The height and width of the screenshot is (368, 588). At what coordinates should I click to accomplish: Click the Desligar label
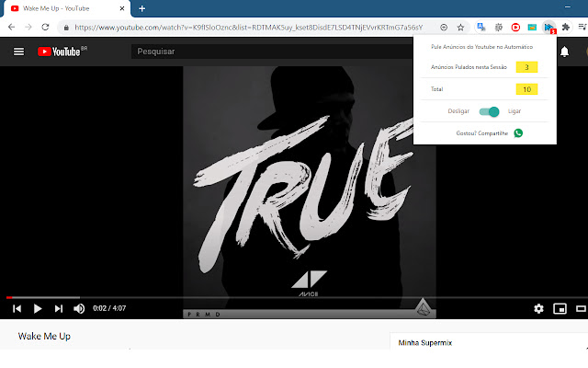pos(458,111)
